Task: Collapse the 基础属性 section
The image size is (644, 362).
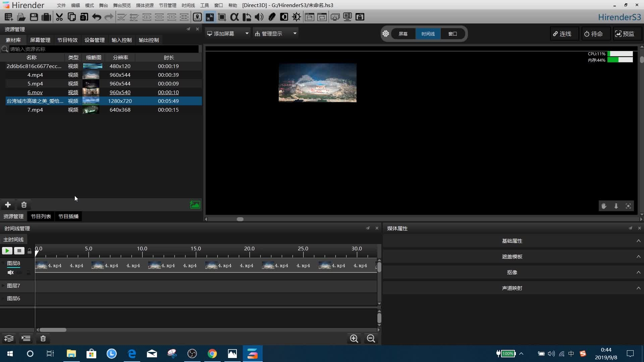Action: (639, 241)
